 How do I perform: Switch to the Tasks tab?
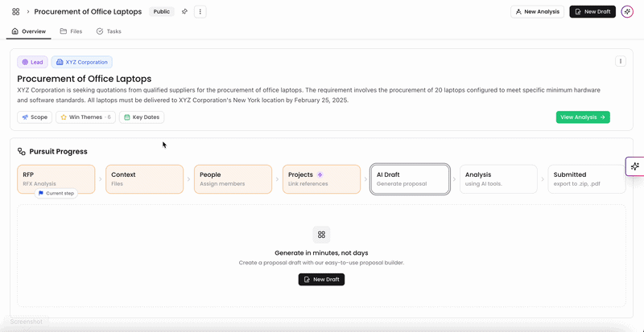click(109, 31)
